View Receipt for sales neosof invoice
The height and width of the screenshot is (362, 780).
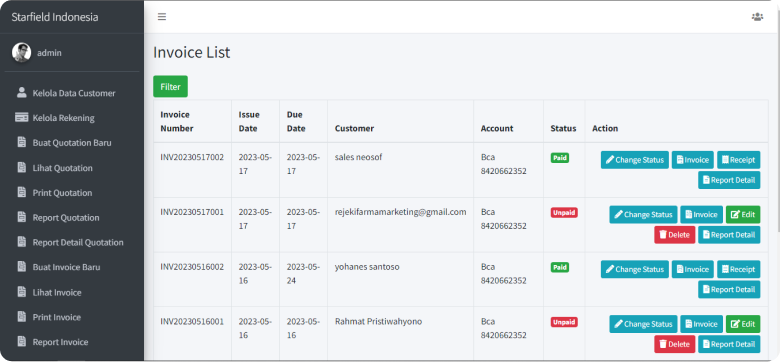[738, 160]
